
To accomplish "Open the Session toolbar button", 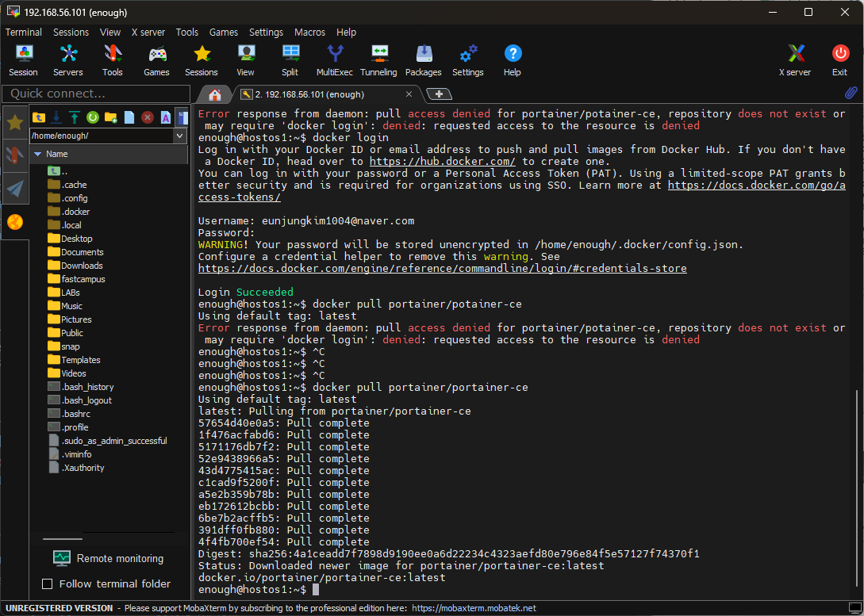I will point(23,60).
